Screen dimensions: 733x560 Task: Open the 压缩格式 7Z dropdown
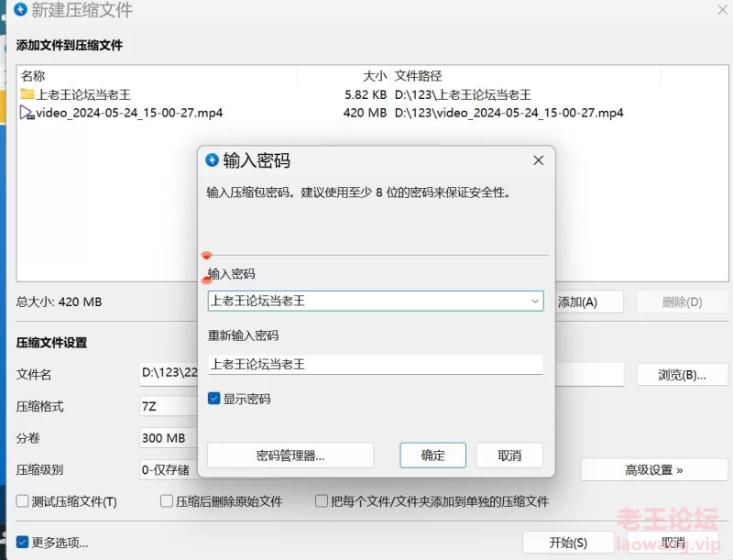tap(170, 406)
